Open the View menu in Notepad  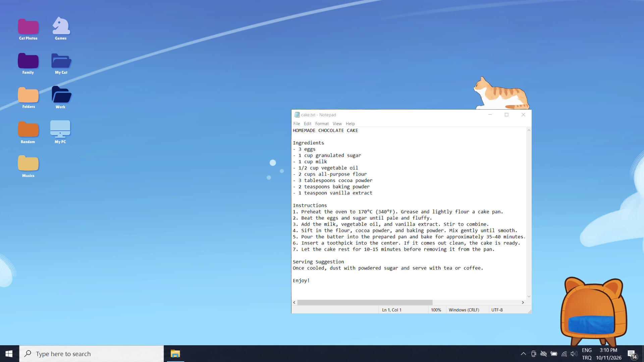click(x=337, y=124)
